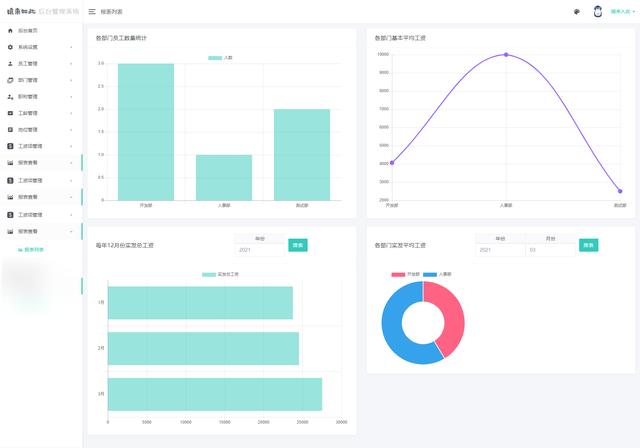Click the 部门管理 sidebar icon
This screenshot has height=448, width=640.
pos(10,80)
